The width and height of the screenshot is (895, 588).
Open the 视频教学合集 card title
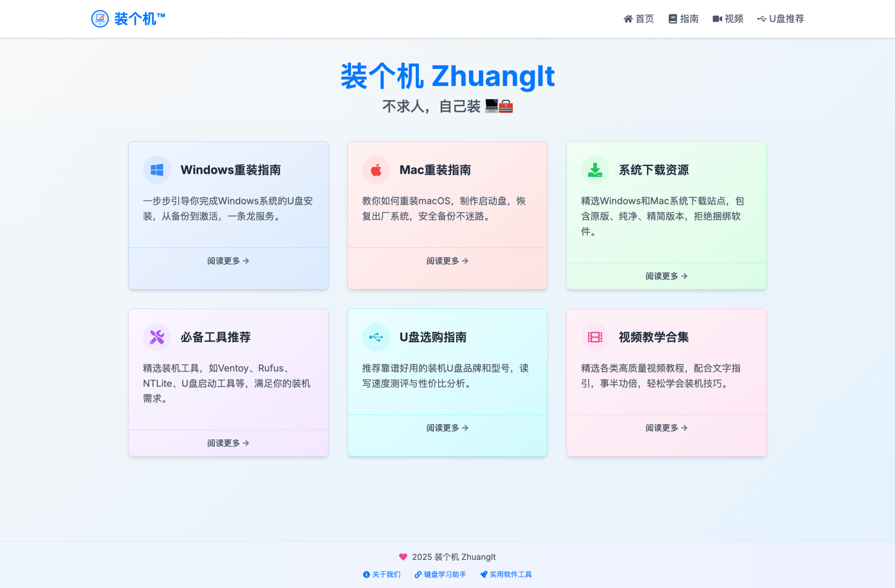[654, 337]
